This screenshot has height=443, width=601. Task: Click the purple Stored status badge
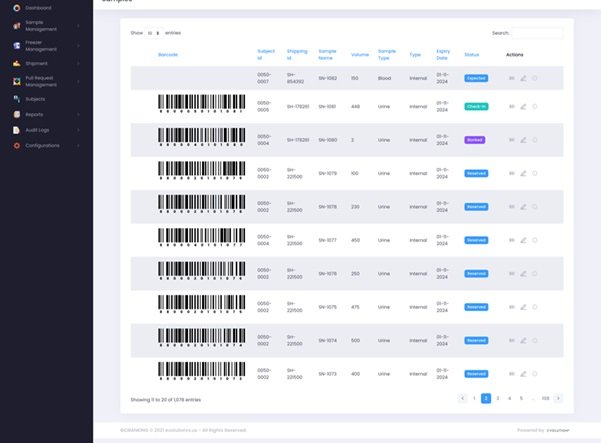pos(475,140)
